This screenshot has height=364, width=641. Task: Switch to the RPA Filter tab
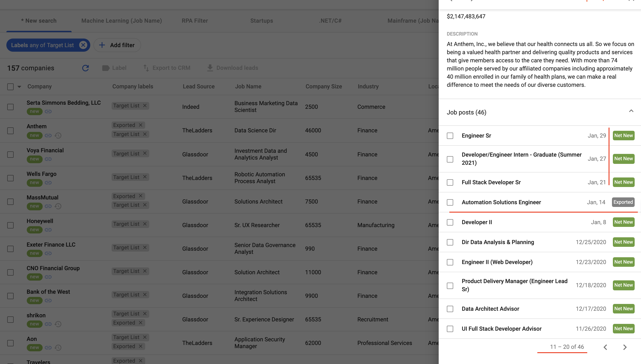pyautogui.click(x=195, y=21)
